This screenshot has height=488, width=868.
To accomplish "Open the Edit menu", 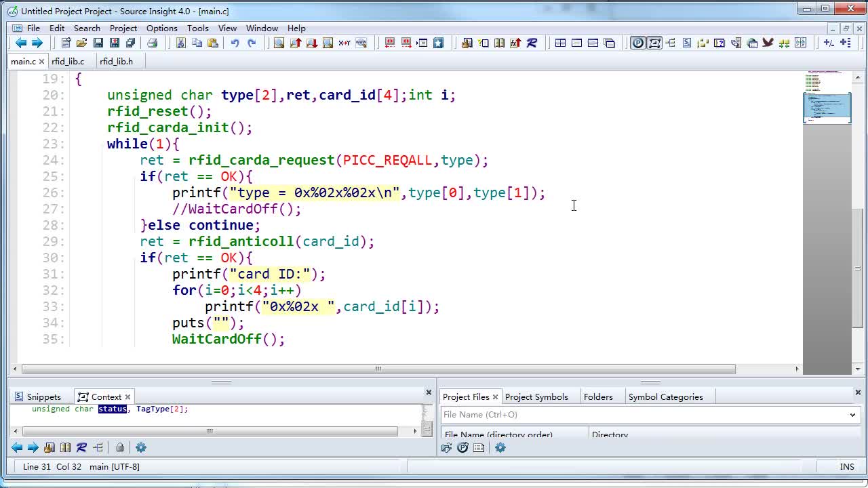I will (57, 28).
